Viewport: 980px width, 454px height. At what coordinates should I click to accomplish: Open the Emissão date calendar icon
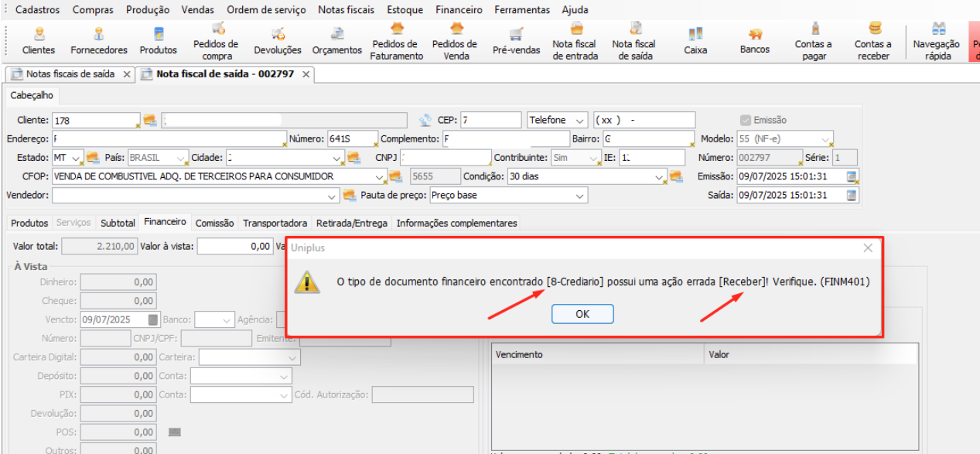(852, 176)
